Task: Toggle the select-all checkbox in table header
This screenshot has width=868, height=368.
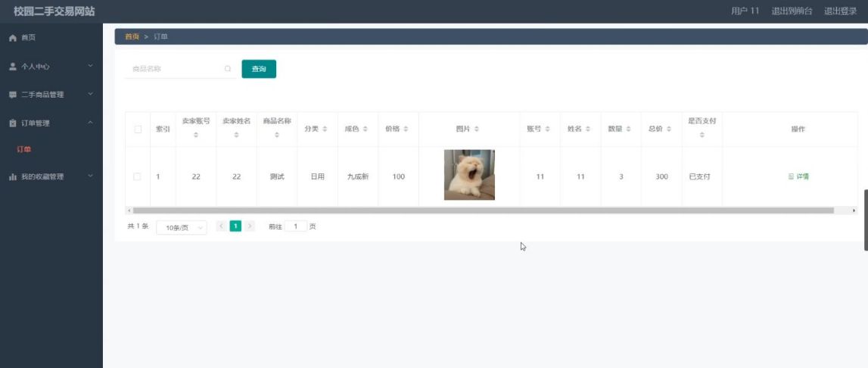Action: point(138,129)
